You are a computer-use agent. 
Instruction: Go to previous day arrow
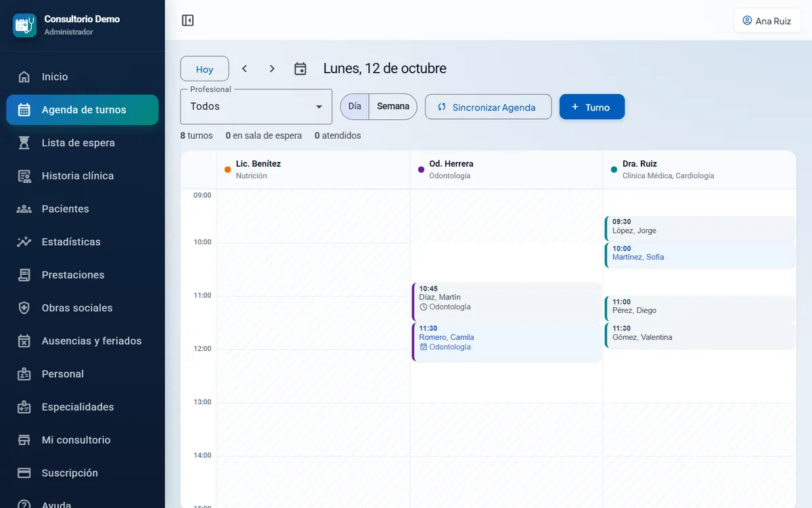[245, 68]
